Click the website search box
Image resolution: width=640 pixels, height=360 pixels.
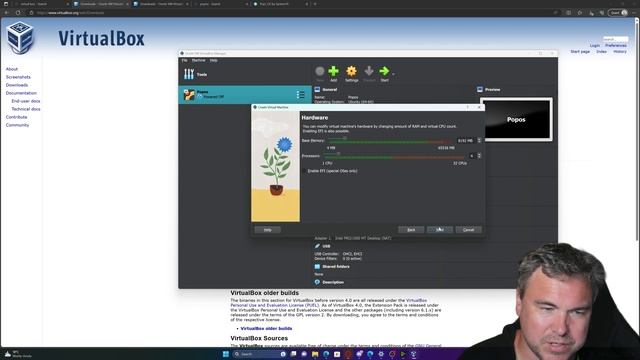tap(616, 39)
